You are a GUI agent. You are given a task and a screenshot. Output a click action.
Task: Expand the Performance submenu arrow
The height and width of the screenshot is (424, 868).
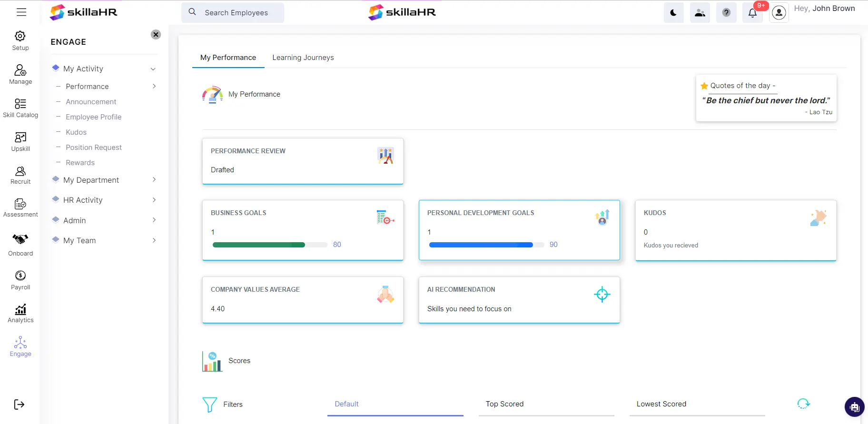[154, 86]
